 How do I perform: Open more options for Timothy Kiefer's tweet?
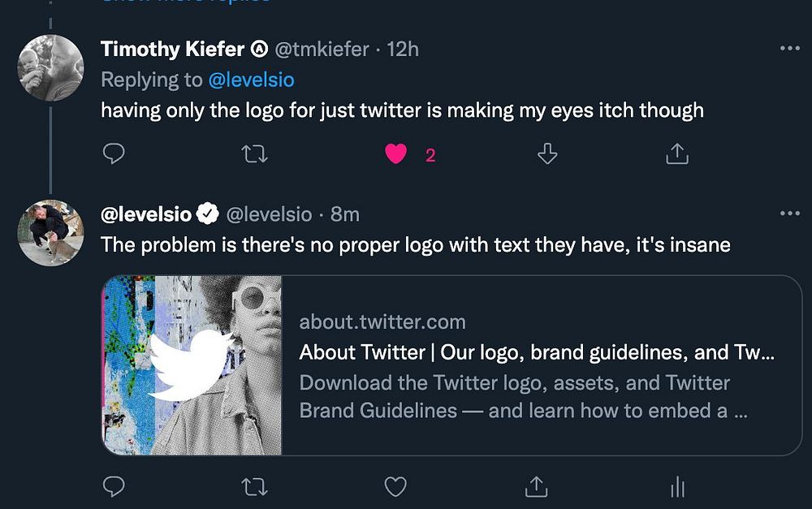(789, 49)
